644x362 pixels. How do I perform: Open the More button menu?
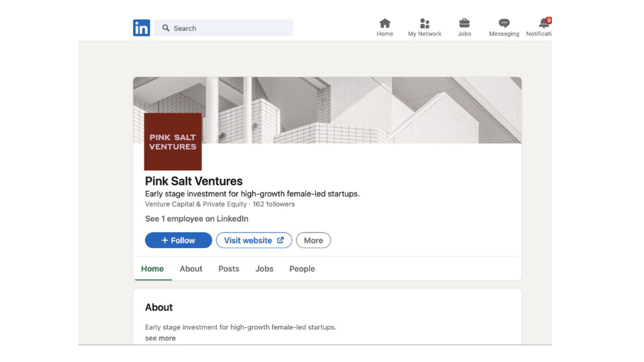(x=313, y=241)
